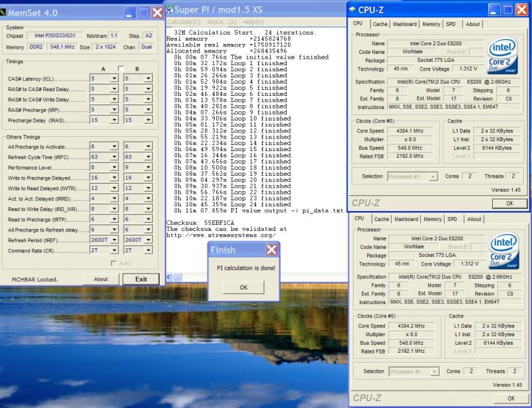532x408 pixels.
Task: Minimize the MemSet 4.0 window
Action: (129, 13)
